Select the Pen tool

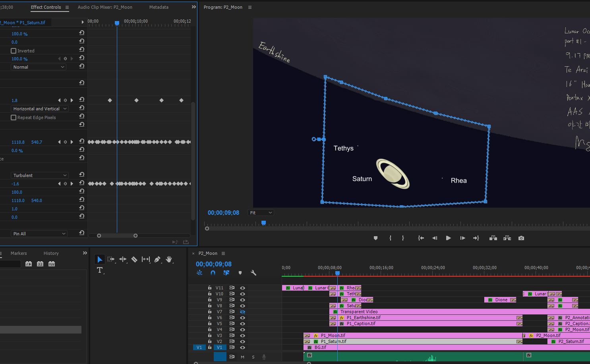157,259
